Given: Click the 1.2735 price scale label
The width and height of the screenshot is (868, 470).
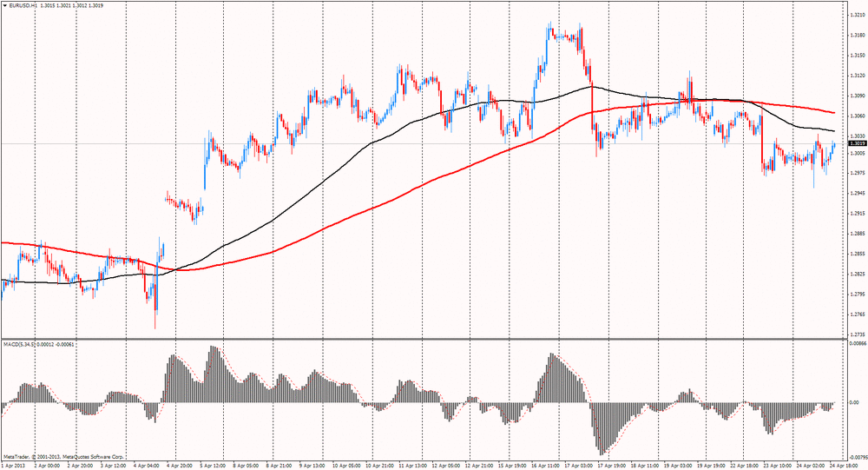Looking at the screenshot, I should coord(857,334).
